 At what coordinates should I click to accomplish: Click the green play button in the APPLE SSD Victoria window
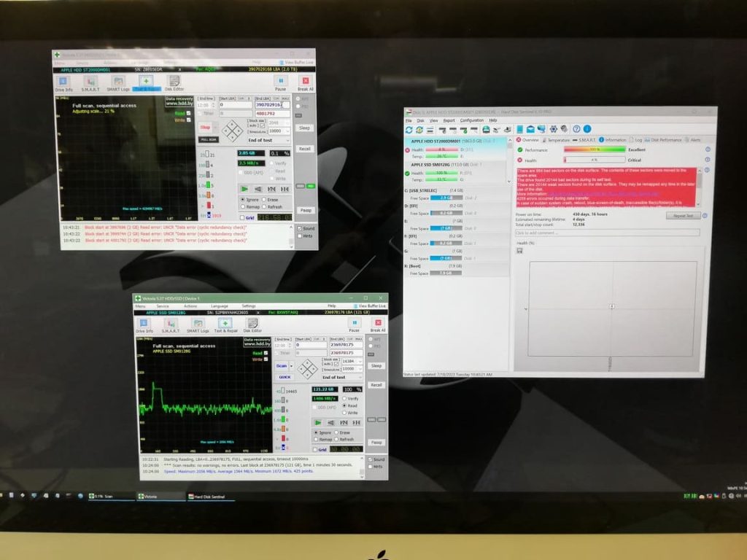[x=318, y=422]
